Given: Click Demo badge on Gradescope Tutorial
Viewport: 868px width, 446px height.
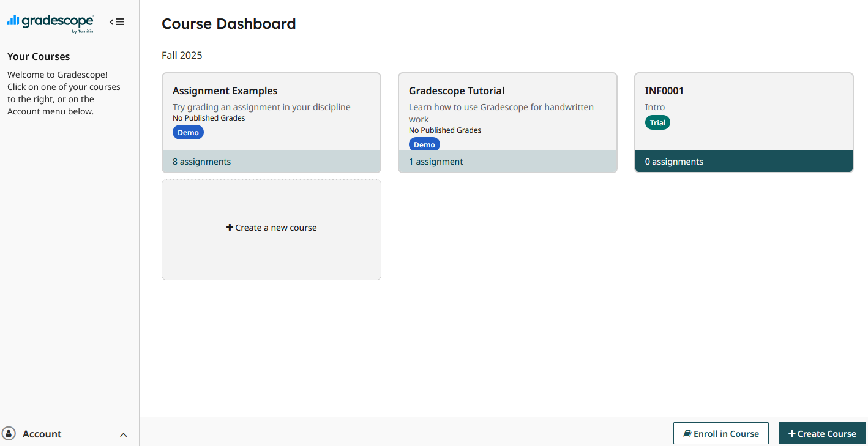Looking at the screenshot, I should [424, 144].
